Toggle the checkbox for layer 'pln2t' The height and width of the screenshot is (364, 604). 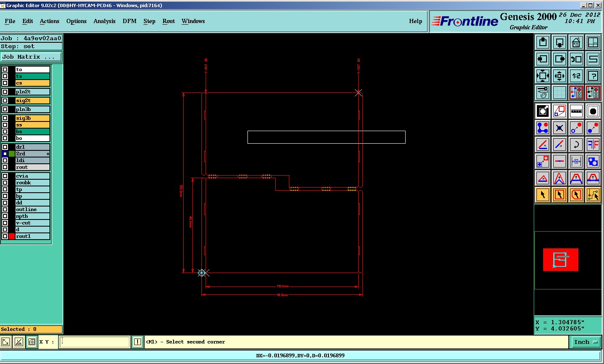click(x=5, y=92)
